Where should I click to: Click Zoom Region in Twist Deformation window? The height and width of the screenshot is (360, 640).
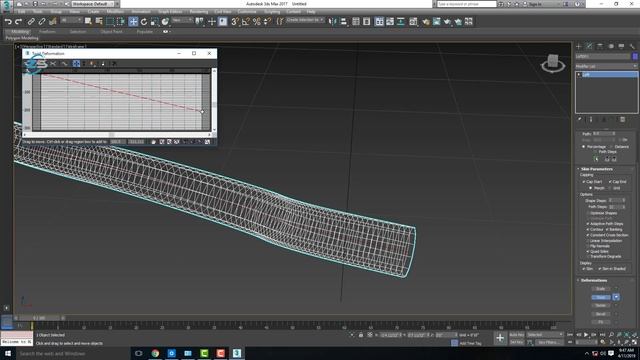click(x=207, y=142)
